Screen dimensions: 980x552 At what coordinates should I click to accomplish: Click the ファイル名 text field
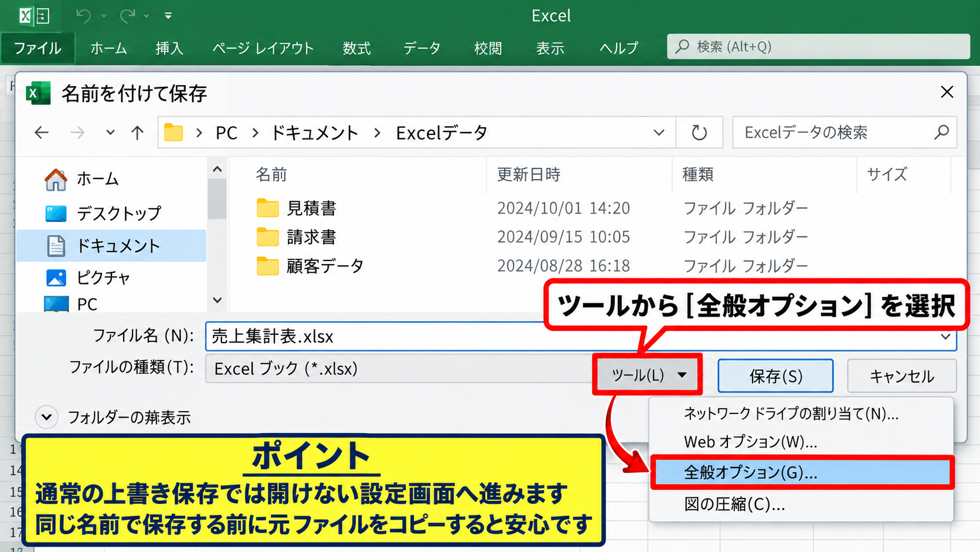pos(581,337)
